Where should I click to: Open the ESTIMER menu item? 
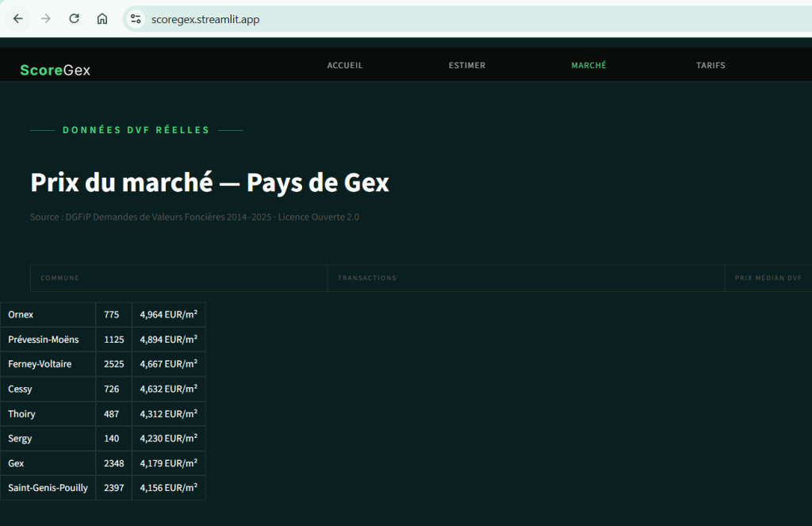point(467,65)
